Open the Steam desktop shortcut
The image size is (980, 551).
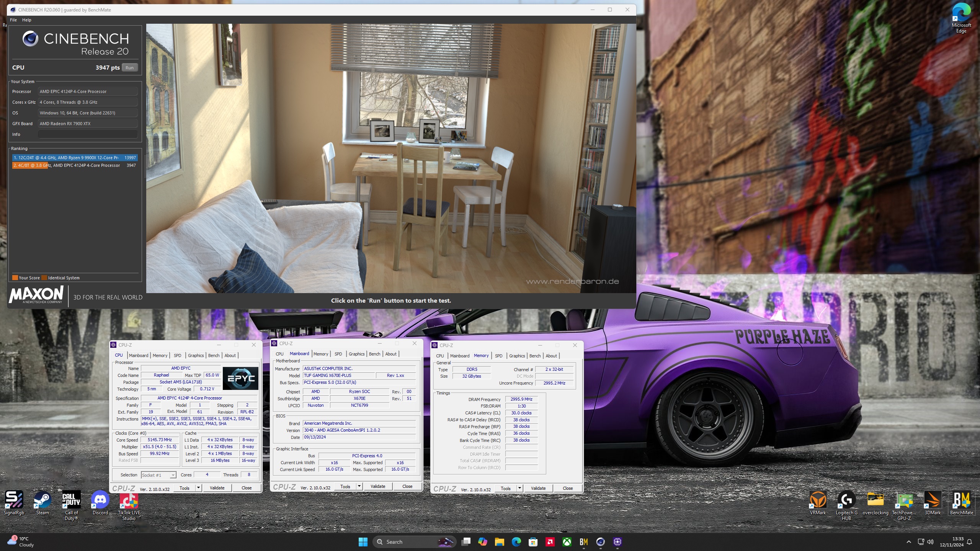click(42, 503)
